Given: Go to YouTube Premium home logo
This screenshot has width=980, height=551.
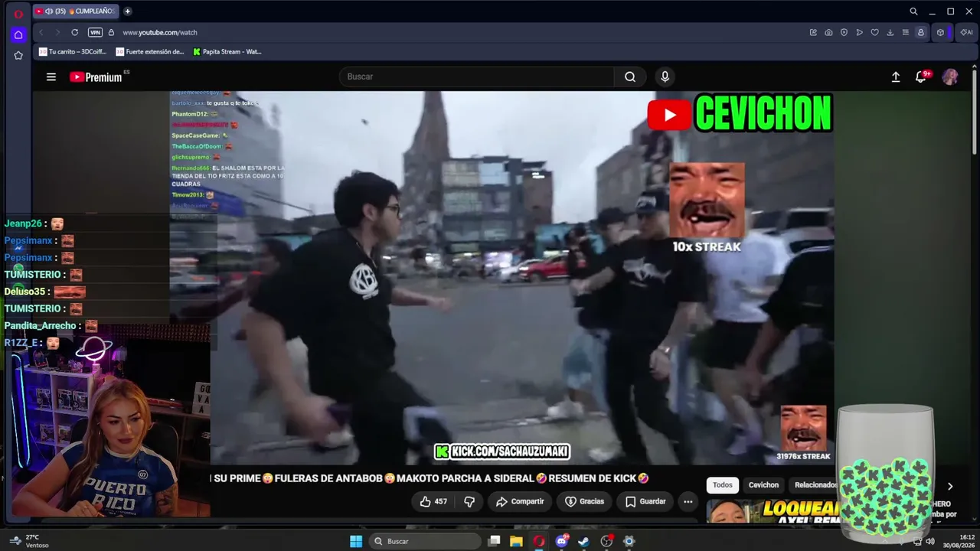Looking at the screenshot, I should tap(96, 77).
